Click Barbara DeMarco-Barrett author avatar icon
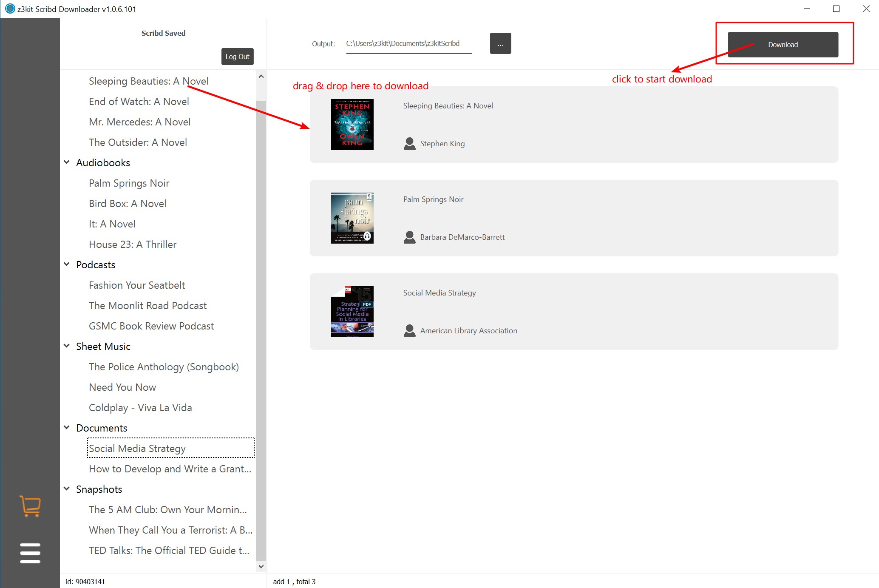 point(409,237)
